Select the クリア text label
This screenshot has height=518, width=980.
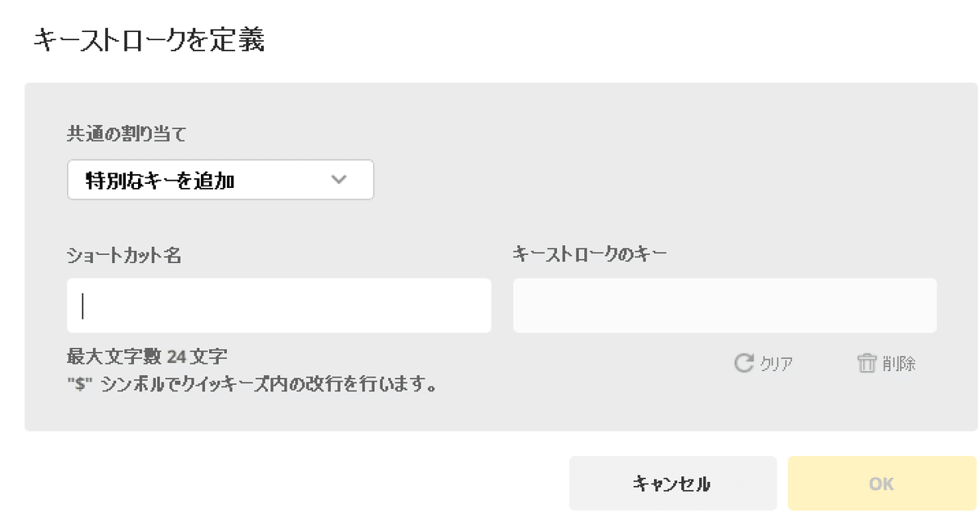(x=776, y=364)
